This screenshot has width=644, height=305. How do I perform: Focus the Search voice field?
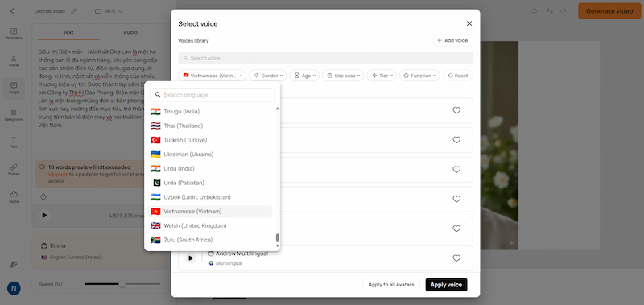tap(325, 58)
